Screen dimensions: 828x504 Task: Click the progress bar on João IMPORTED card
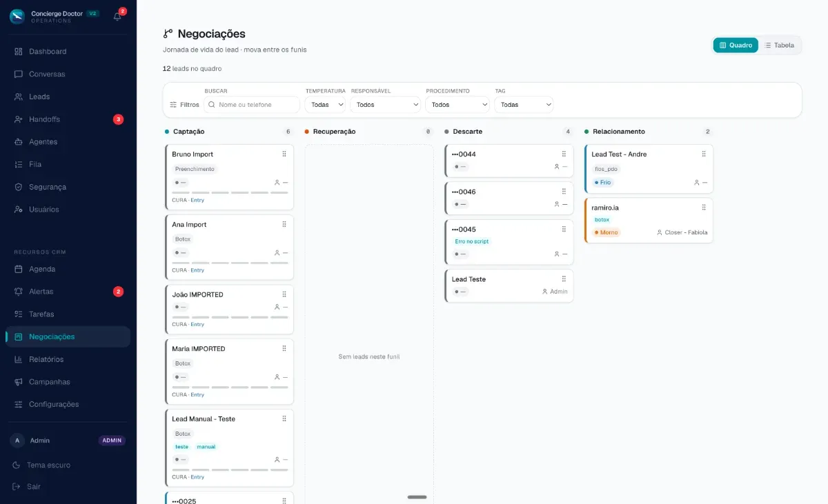[x=230, y=317]
